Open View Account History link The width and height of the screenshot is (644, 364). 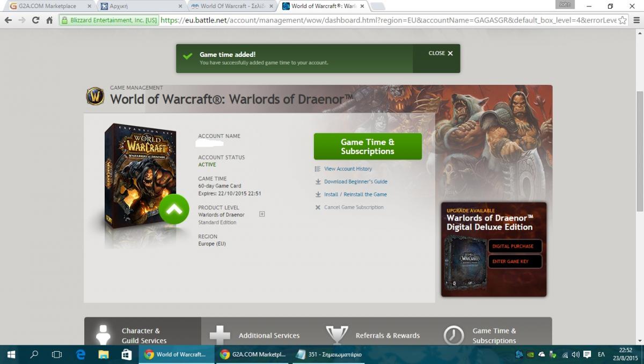click(348, 169)
